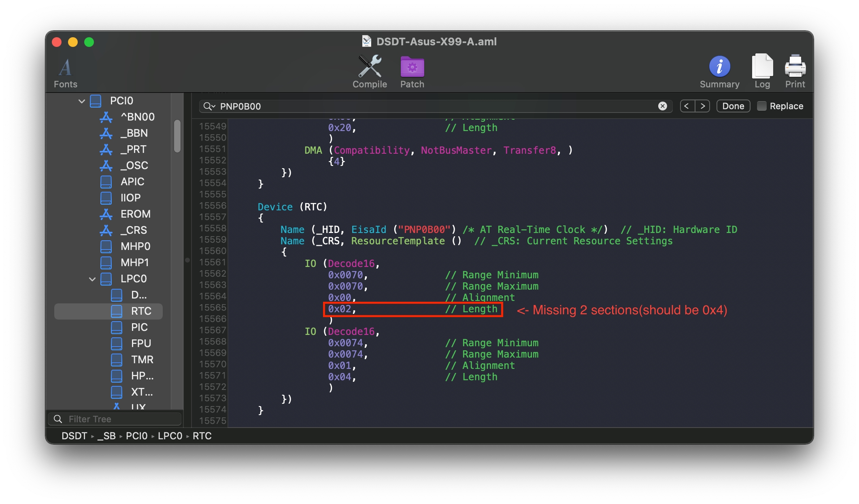Open the Summary info icon
The image size is (859, 504).
pos(719,67)
